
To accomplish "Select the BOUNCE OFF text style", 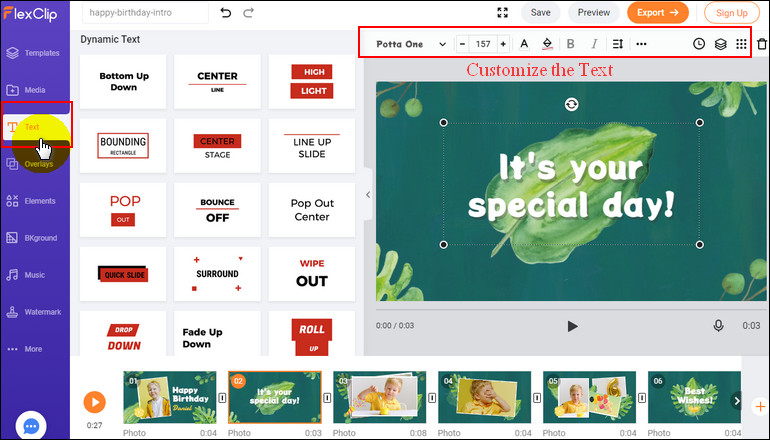I will (218, 210).
